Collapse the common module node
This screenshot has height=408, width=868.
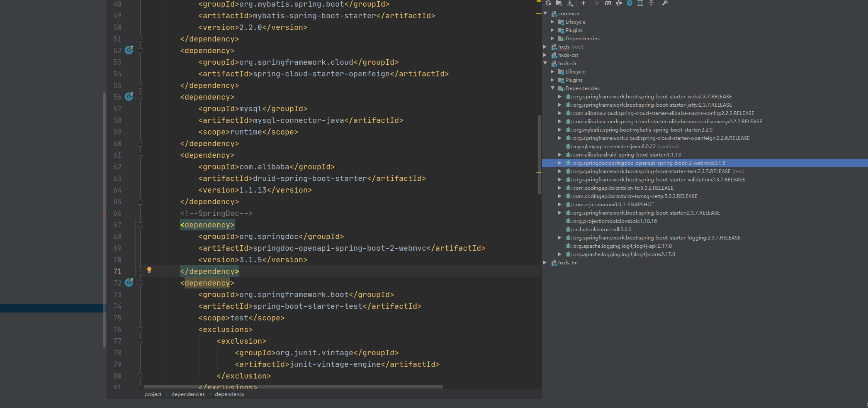click(545, 14)
